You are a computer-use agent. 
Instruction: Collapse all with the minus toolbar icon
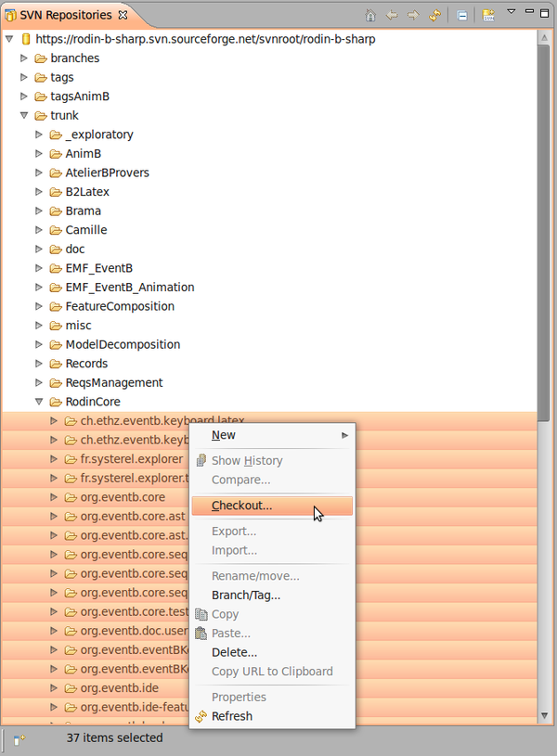[x=462, y=16]
